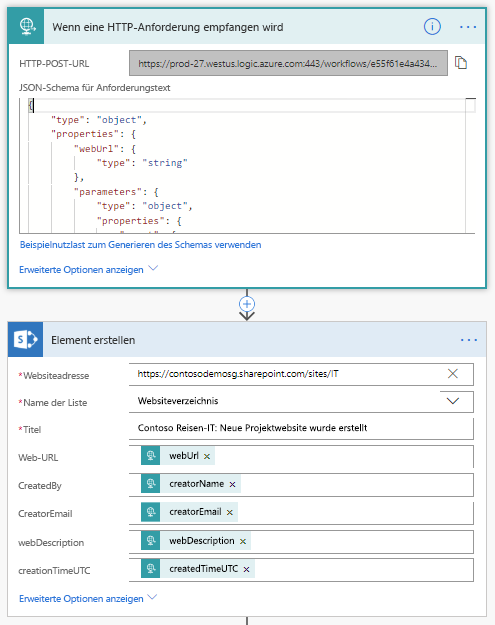Click the SharePoint icon on Element erstellen

26,340
